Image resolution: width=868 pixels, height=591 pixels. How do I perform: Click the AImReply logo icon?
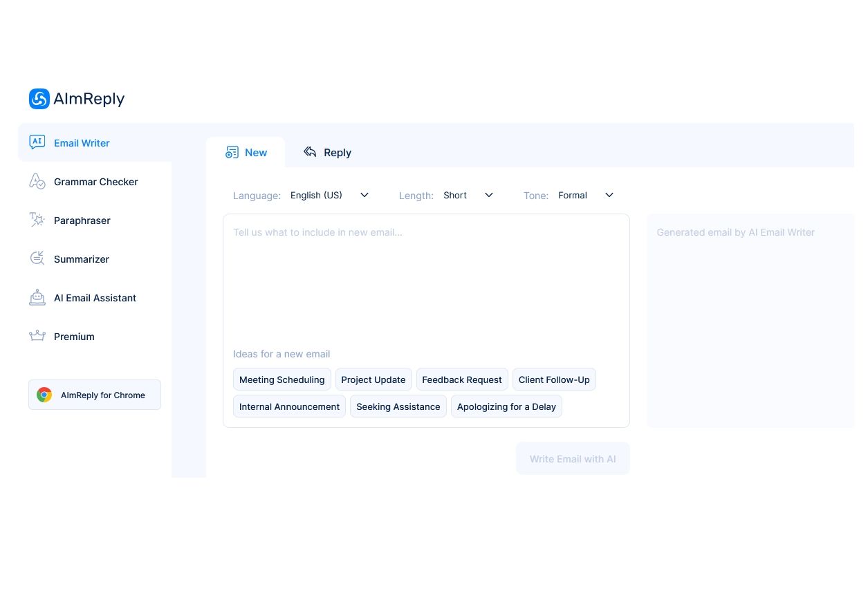[39, 99]
